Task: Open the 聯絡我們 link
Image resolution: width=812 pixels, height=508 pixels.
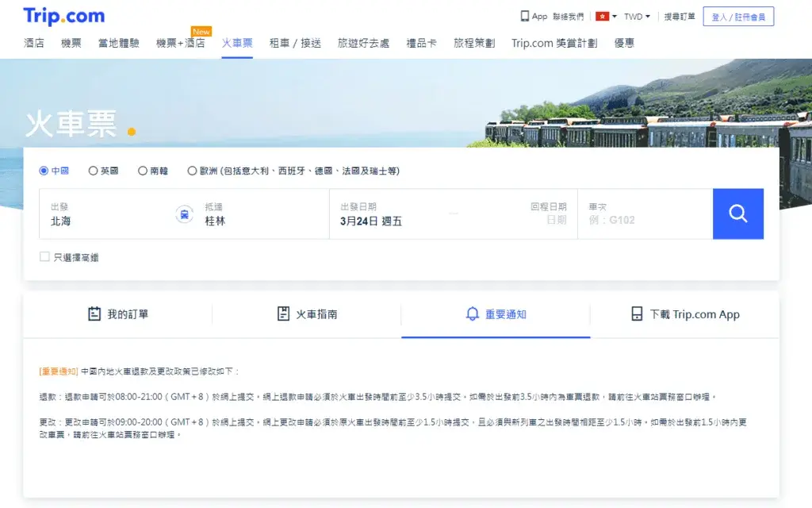Action: 568,17
